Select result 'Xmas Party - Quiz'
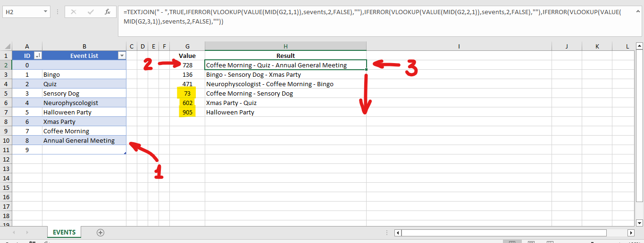Viewport: 644px width, 243px height. click(x=285, y=103)
